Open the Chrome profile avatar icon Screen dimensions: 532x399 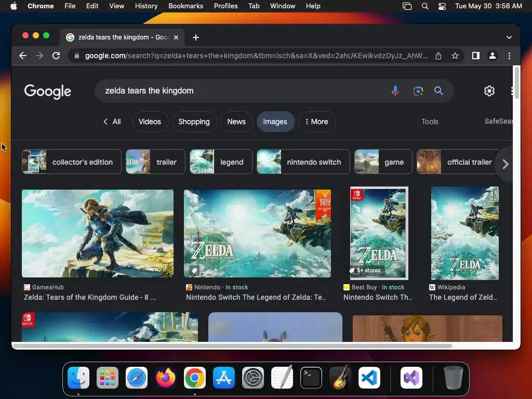click(493, 56)
